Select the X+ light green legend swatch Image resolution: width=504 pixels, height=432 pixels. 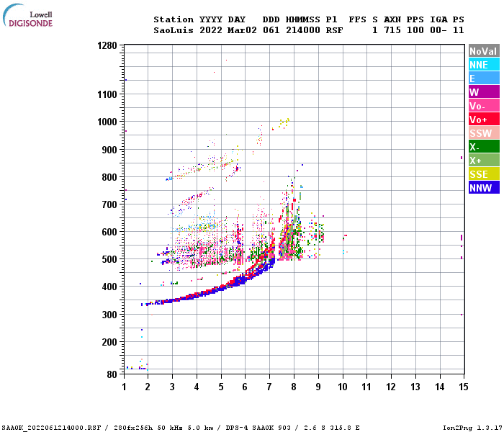click(484, 161)
